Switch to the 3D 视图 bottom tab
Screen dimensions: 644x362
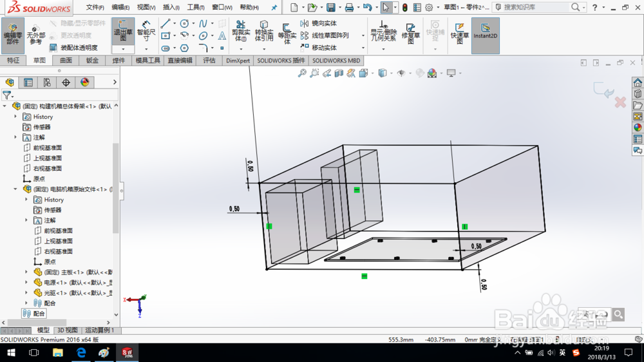click(x=68, y=330)
